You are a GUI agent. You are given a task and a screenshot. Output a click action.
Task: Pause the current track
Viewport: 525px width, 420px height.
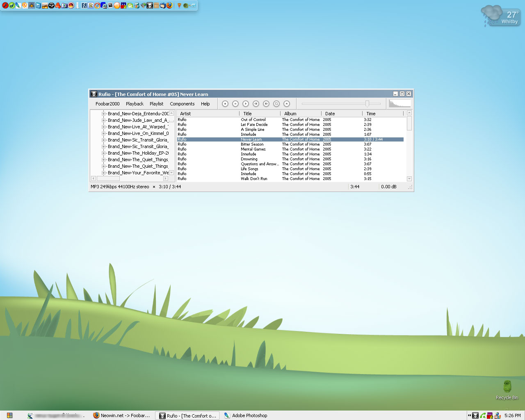pyautogui.click(x=235, y=104)
